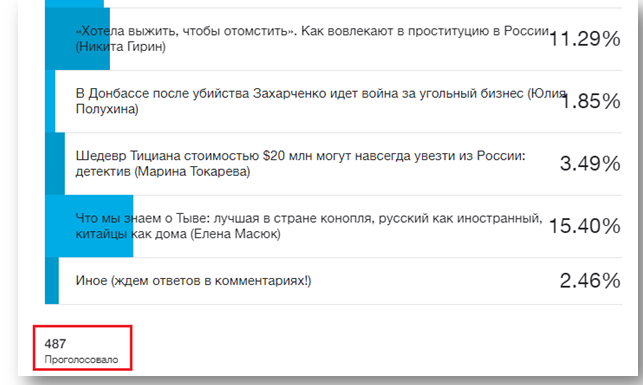
Task: Click the 11.29% result value
Action: coord(584,39)
